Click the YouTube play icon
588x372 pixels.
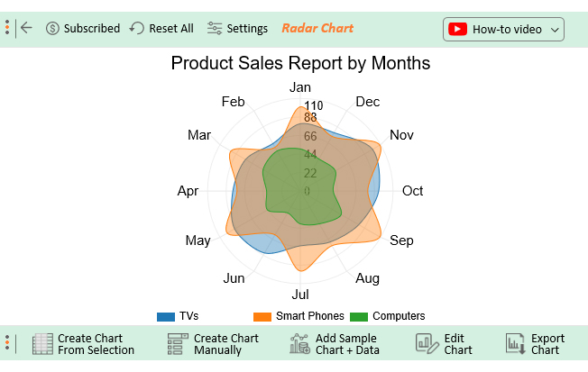tap(457, 29)
